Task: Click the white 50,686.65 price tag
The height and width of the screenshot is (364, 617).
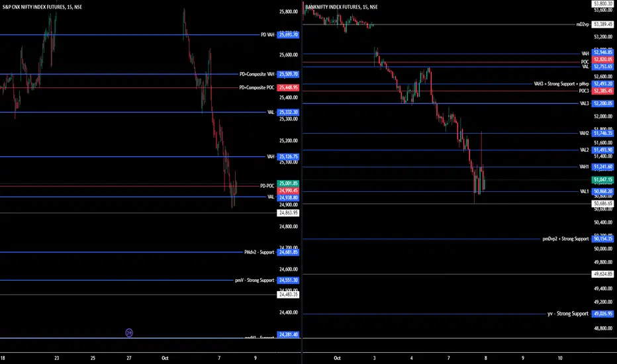Action: [x=603, y=203]
